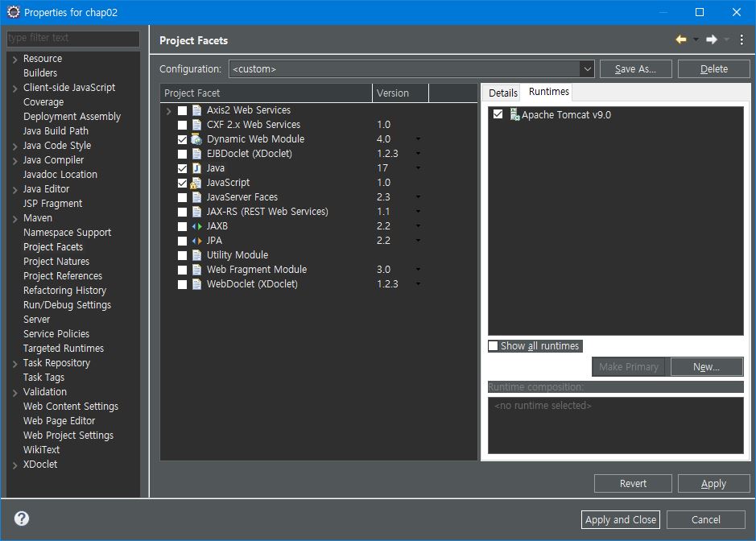Select Project Facets page
756x541 pixels.
pos(53,247)
